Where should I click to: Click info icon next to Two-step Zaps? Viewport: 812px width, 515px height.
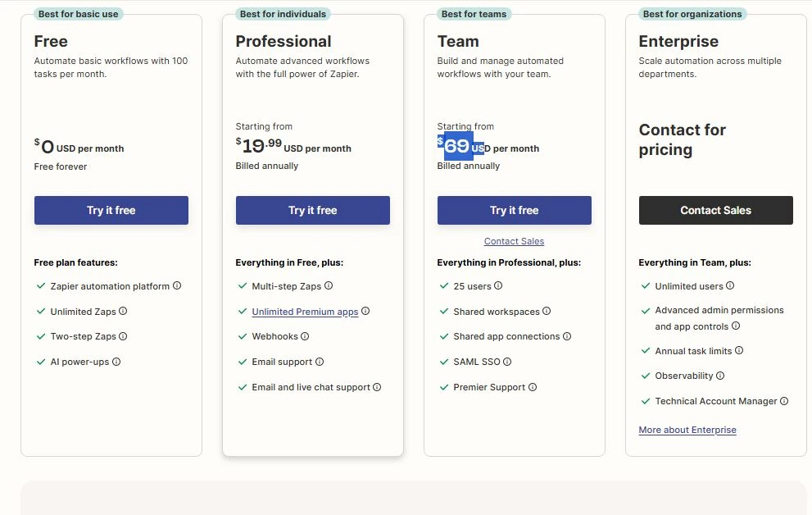(x=124, y=336)
